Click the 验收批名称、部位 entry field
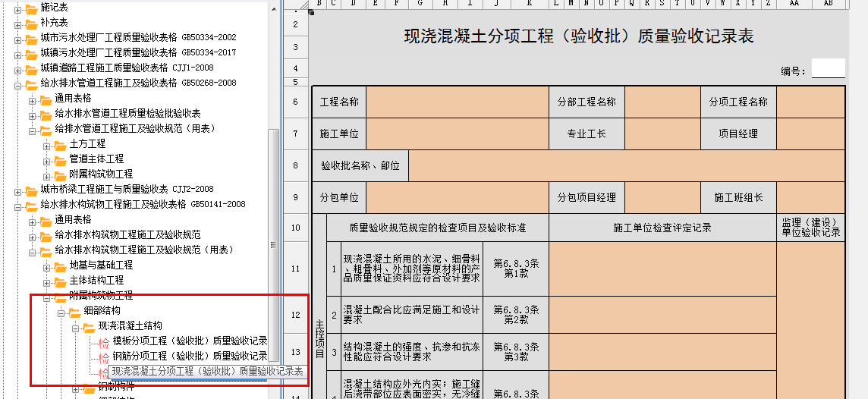 (626, 165)
